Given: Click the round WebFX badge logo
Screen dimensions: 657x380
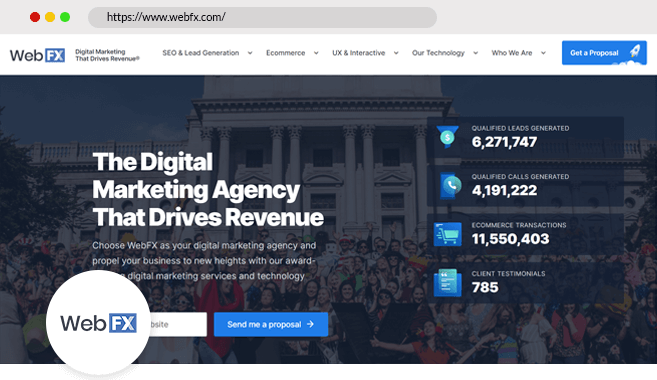Looking at the screenshot, I should click(98, 323).
